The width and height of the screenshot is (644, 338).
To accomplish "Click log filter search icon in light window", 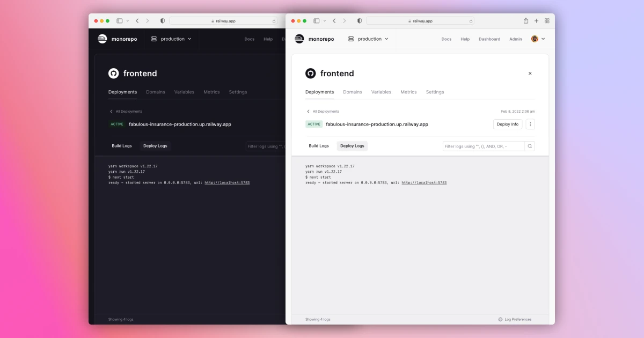I will coord(530,146).
